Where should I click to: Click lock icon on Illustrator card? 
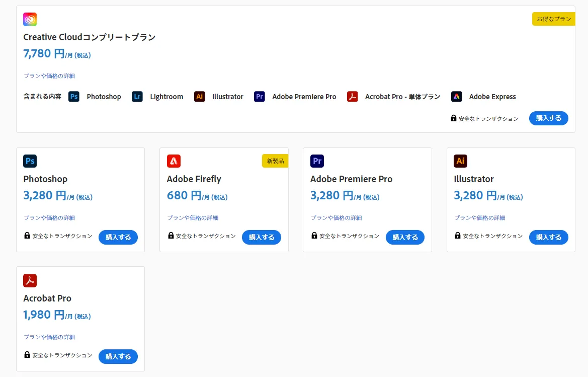pyautogui.click(x=458, y=235)
